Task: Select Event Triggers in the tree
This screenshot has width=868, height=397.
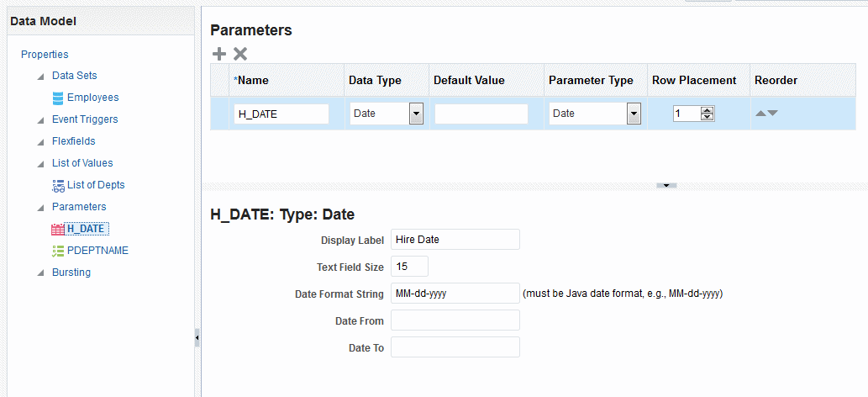Action: tap(85, 119)
